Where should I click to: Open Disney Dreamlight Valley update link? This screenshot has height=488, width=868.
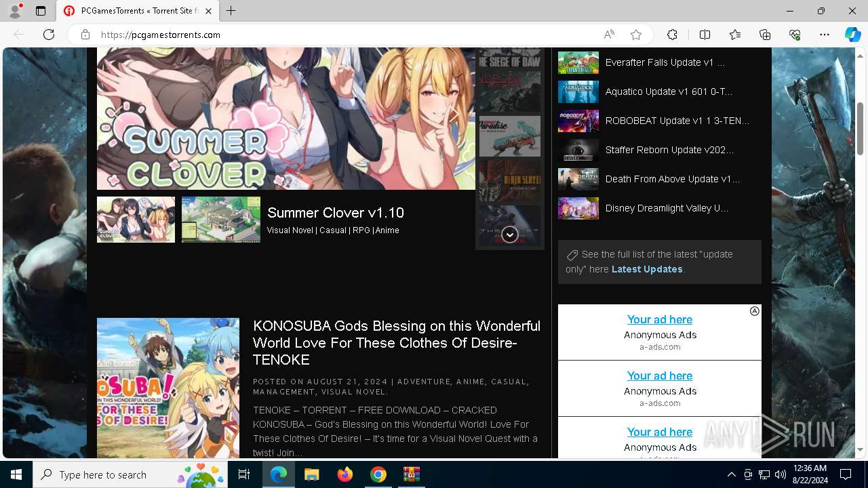pos(667,208)
